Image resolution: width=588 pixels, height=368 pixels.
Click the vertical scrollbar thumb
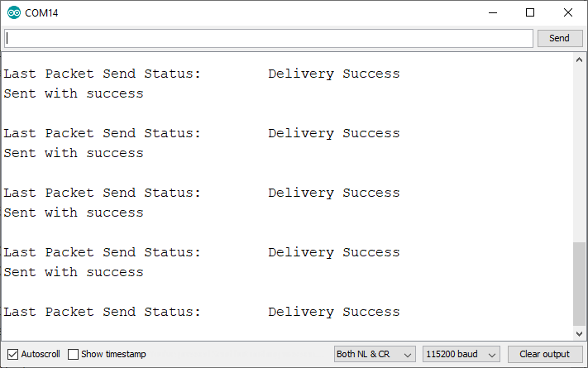tap(580, 284)
